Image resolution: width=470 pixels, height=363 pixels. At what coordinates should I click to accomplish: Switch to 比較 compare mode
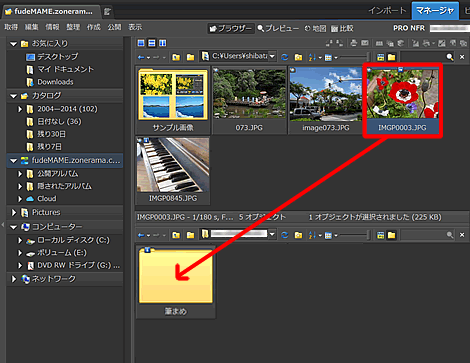pos(342,28)
